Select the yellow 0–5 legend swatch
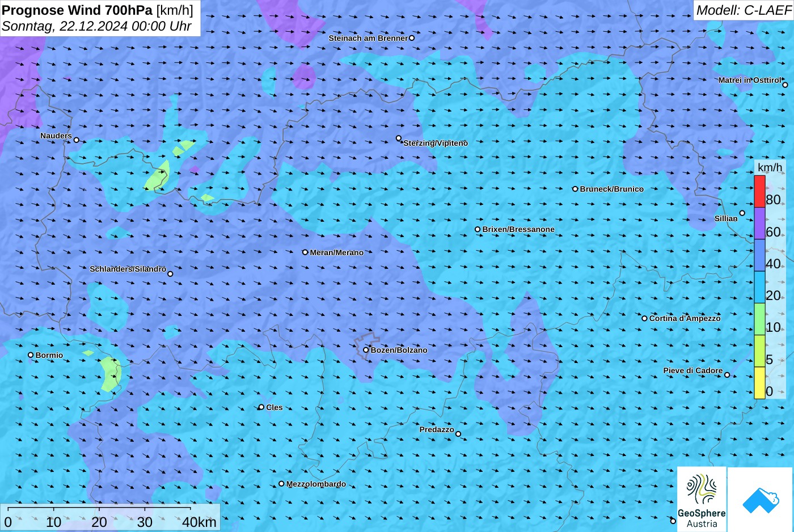Screen dimensions: 794x532 759,383
